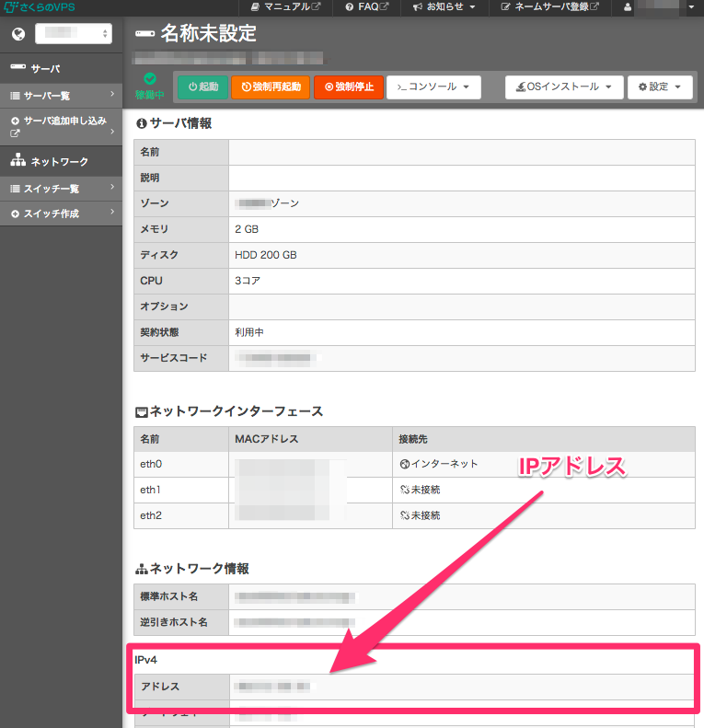704x728 pixels.
Task: Click the インターネット globe icon for eth0
Action: click(405, 464)
